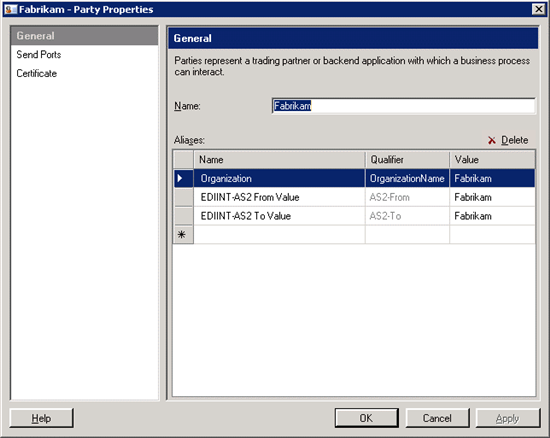Open the Send Ports page
The height and width of the screenshot is (438, 550).
click(x=39, y=55)
